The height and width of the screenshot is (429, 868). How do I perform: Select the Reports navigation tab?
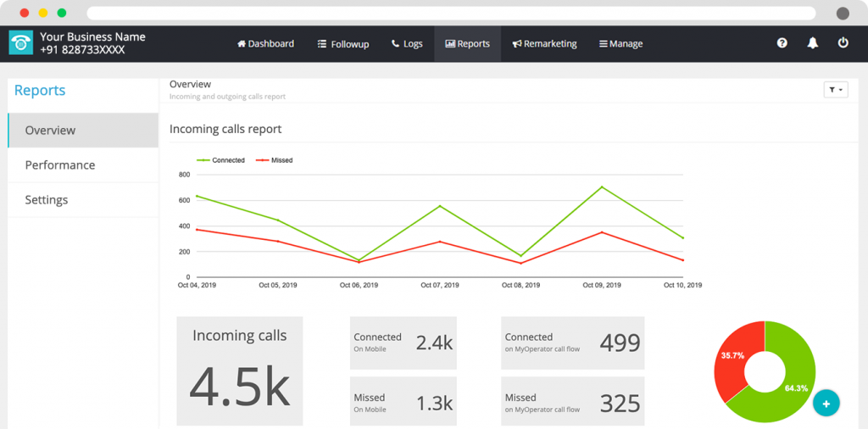[x=467, y=44]
